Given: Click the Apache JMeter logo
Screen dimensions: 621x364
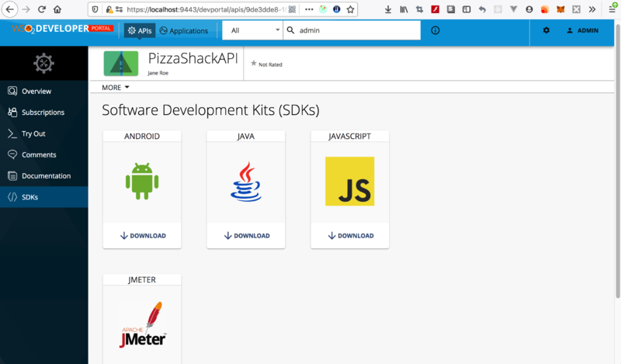Looking at the screenshot, I should (x=142, y=324).
